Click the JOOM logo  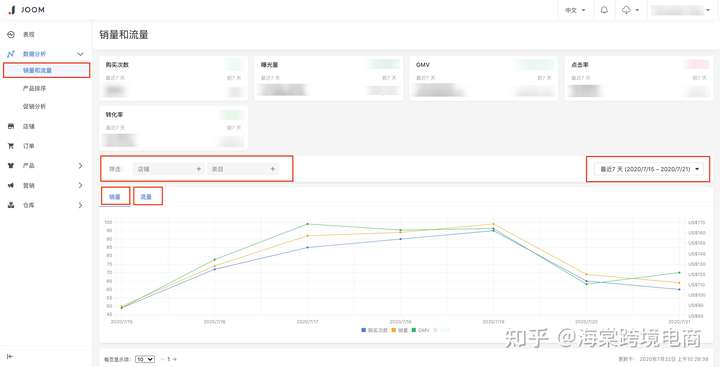[x=27, y=10]
